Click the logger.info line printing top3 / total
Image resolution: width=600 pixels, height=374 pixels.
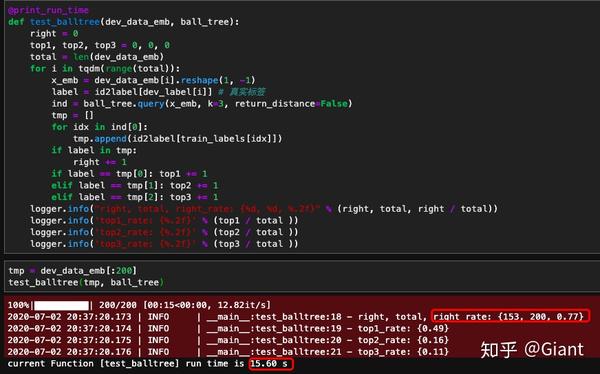[x=164, y=244]
